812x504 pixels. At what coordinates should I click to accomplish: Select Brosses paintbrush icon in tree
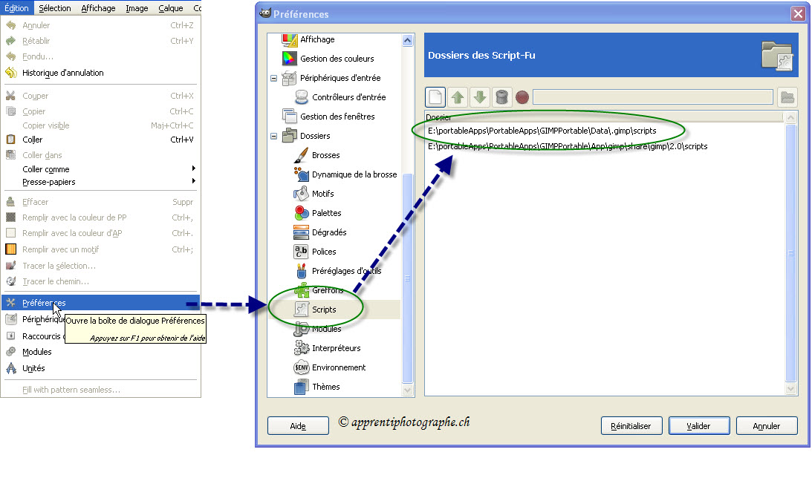301,155
